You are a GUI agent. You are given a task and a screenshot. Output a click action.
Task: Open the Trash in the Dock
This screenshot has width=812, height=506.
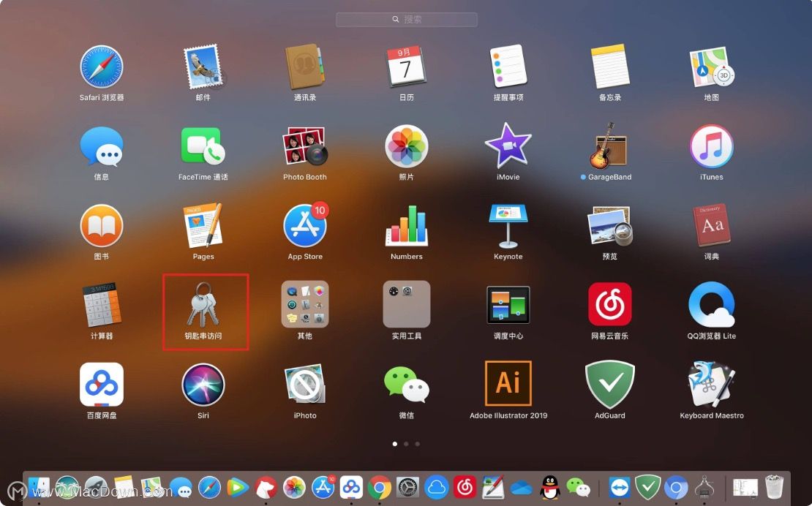(x=774, y=488)
